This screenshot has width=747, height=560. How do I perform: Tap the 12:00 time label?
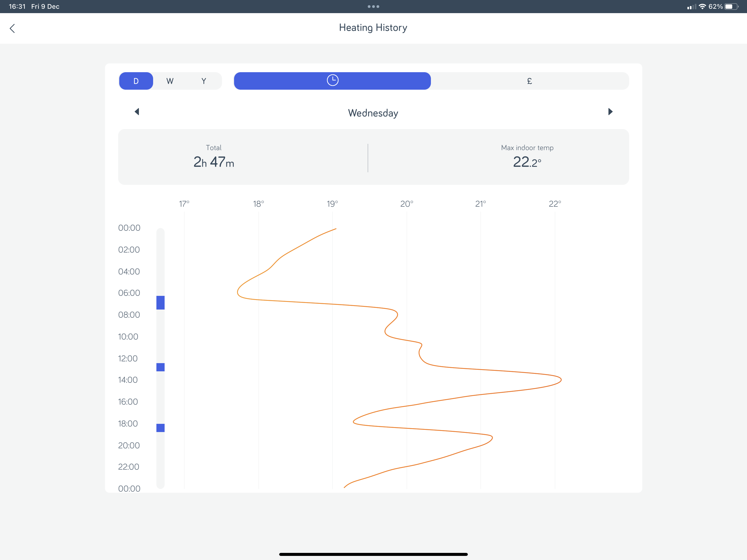(x=128, y=358)
